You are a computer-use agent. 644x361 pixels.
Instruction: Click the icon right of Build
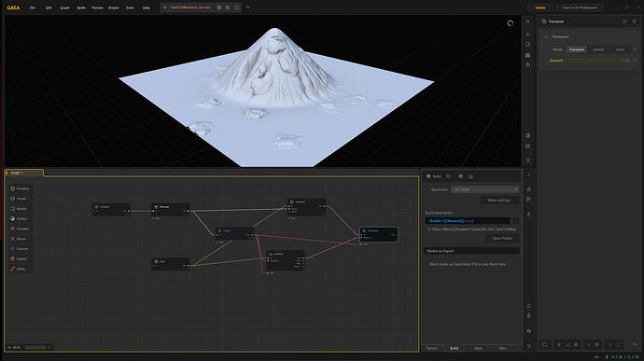point(449,176)
